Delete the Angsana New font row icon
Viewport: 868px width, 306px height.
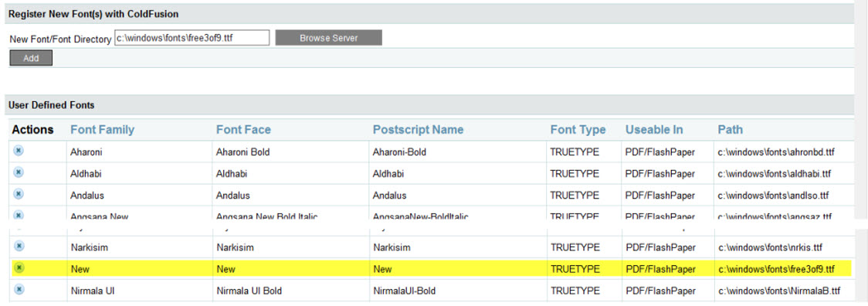pyautogui.click(x=19, y=215)
